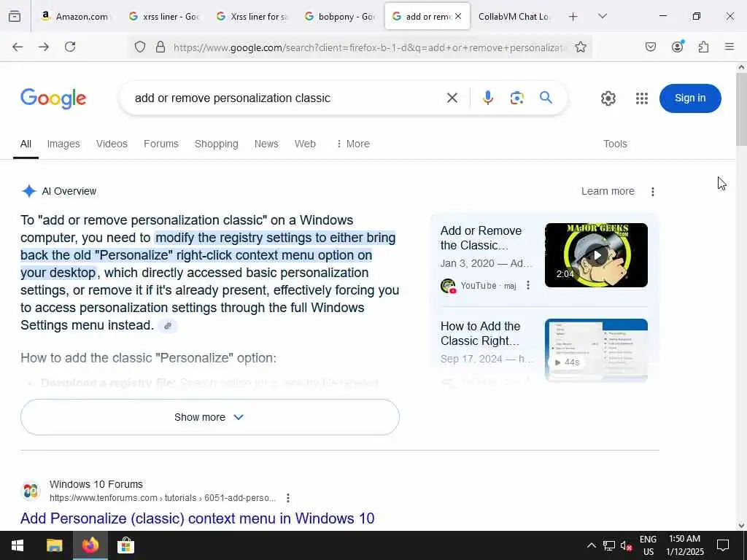
Task: Switch ENG US input language indicator
Action: (648, 545)
